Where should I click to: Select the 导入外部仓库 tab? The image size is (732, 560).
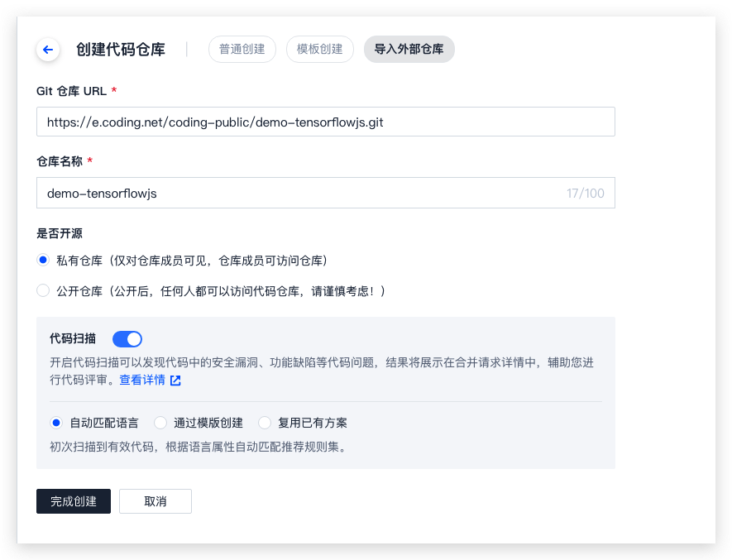(x=409, y=49)
